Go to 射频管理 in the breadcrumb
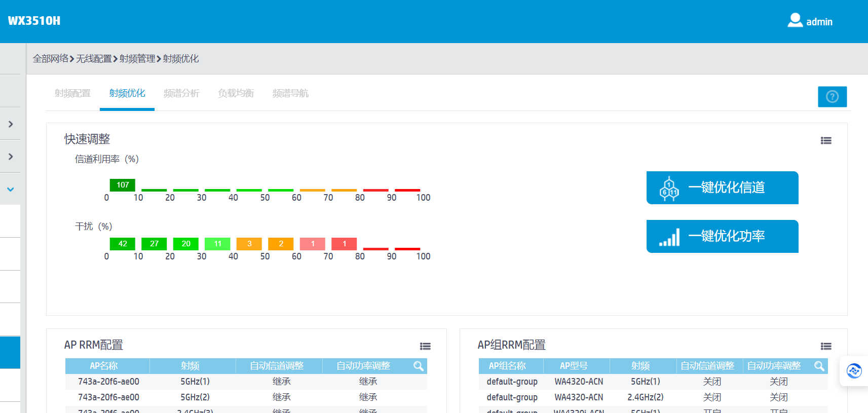Image resolution: width=868 pixels, height=413 pixels. (x=137, y=59)
